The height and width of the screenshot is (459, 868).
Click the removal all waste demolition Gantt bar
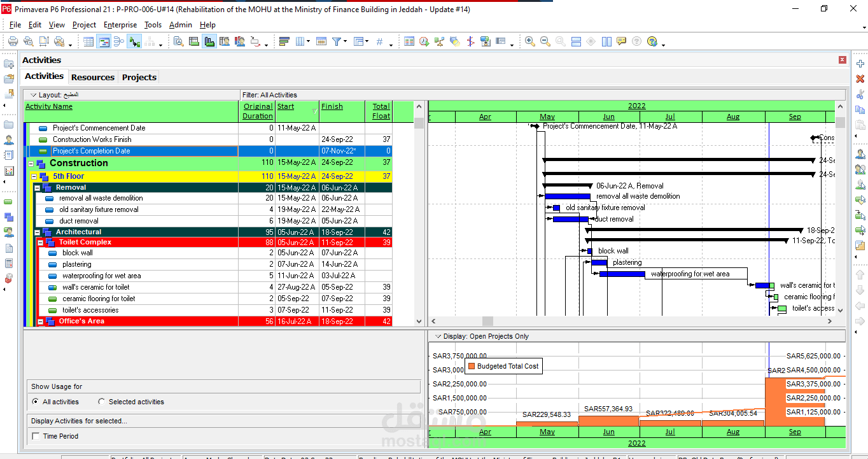click(x=568, y=197)
